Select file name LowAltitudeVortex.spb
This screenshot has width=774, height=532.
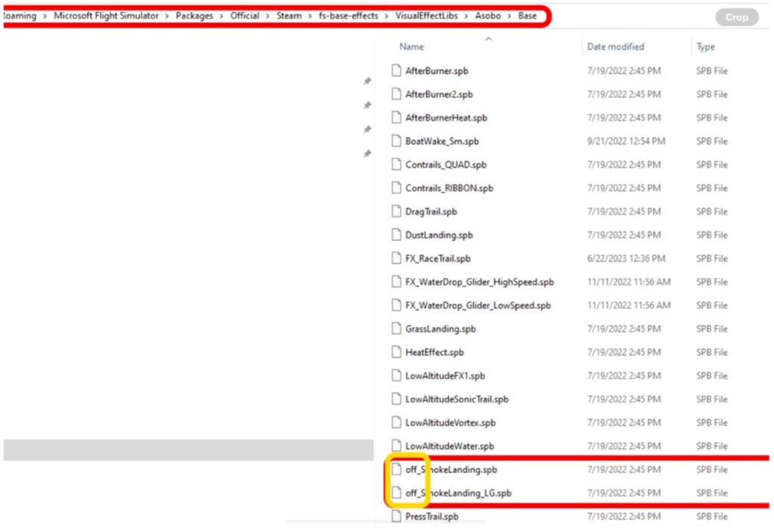point(450,422)
